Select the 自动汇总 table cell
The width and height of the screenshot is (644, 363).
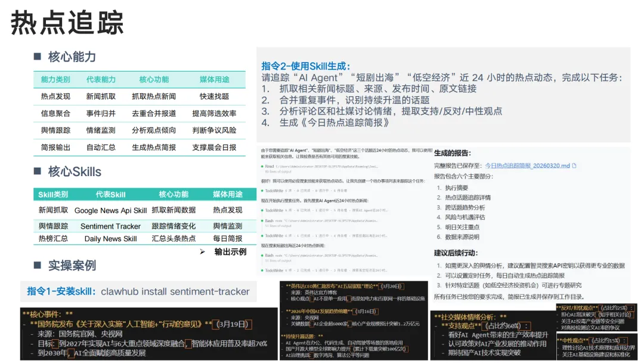(x=101, y=147)
